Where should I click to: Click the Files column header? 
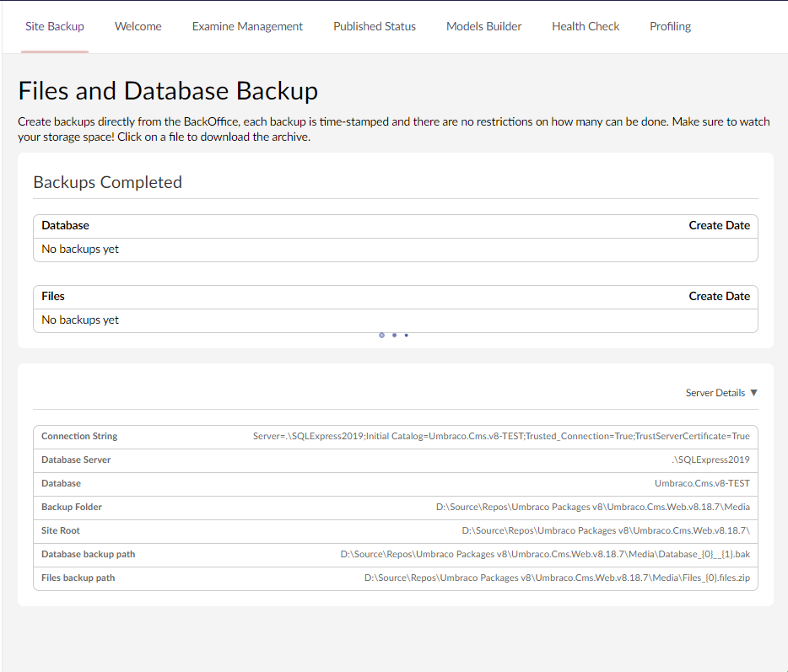pos(53,297)
